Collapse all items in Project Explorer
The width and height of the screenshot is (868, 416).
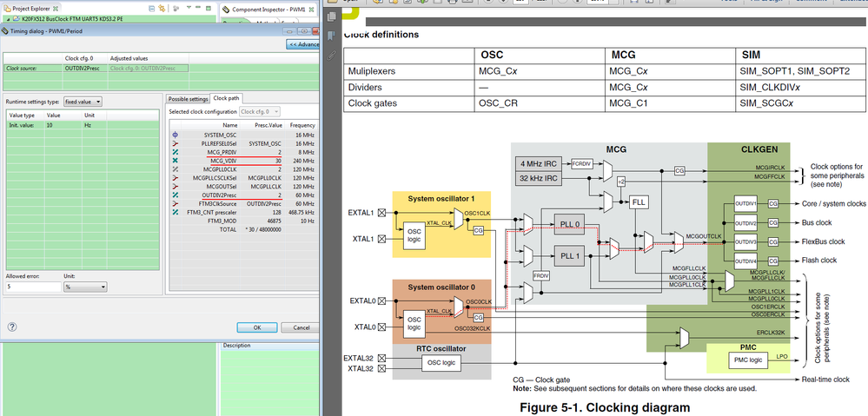click(x=152, y=9)
